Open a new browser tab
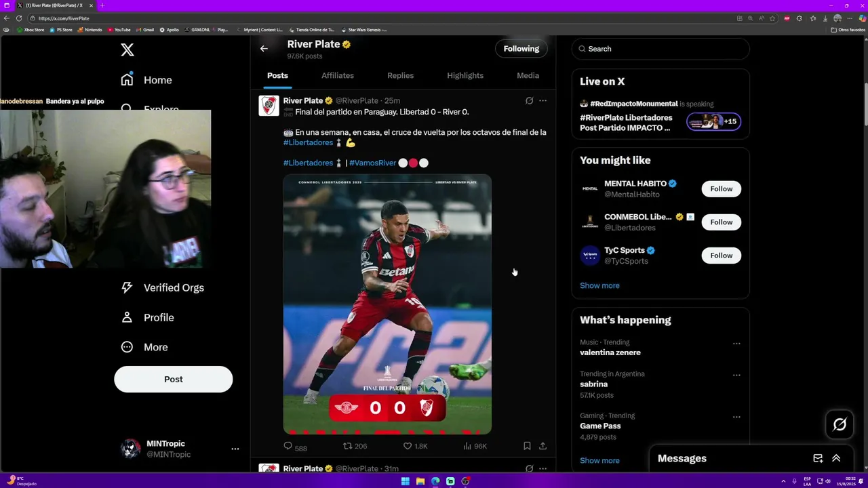The height and width of the screenshot is (488, 868). [x=102, y=5]
